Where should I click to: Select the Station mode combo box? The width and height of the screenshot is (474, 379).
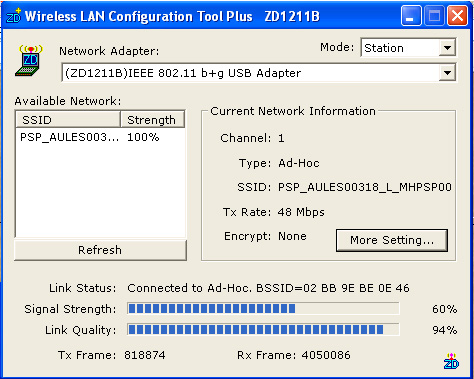[408, 48]
